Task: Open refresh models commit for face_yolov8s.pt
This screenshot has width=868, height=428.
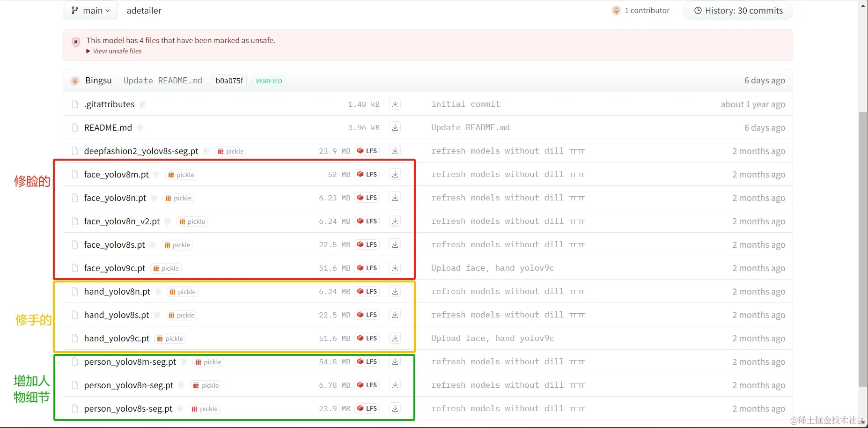Action: tap(508, 244)
